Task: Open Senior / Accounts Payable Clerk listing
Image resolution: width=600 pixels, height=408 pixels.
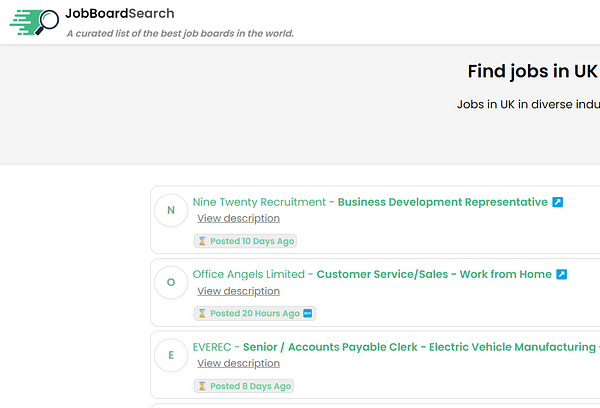Action: click(421, 347)
